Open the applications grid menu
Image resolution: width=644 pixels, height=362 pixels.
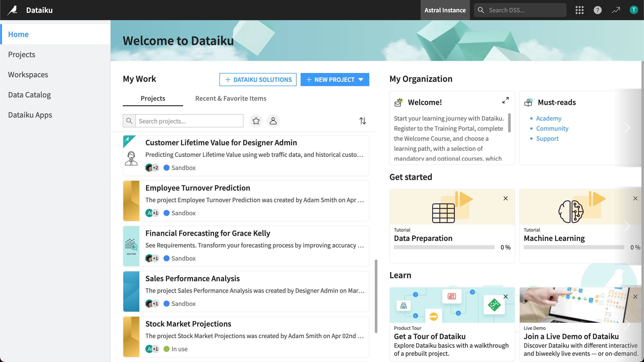(579, 10)
